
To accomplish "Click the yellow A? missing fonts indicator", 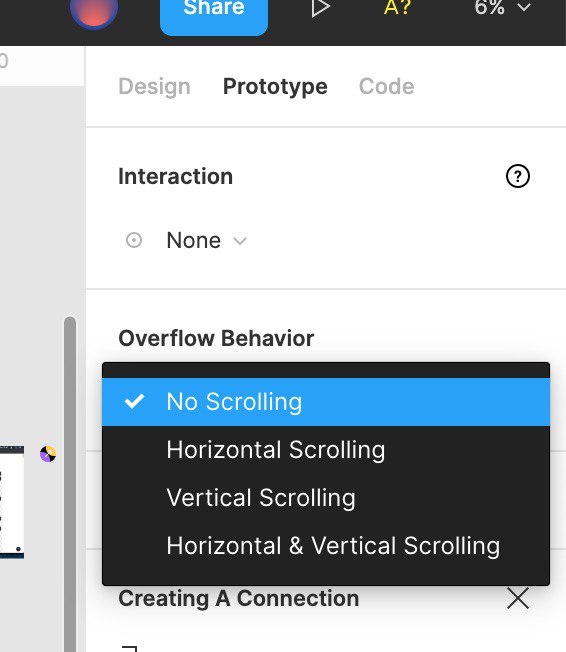I will (397, 7).
